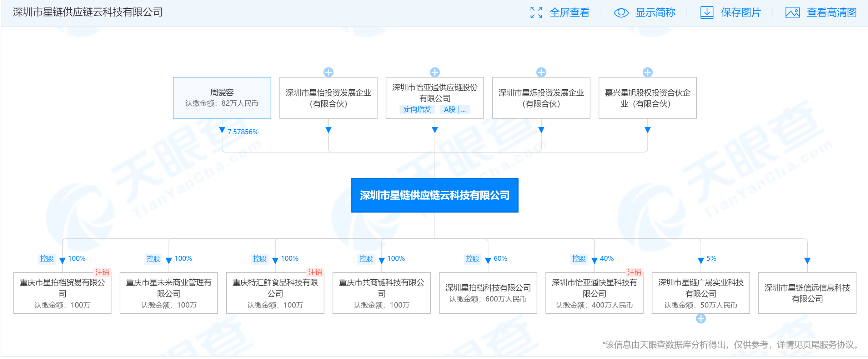
Task: Click the 周爱容 shareholder node
Action: tap(222, 98)
